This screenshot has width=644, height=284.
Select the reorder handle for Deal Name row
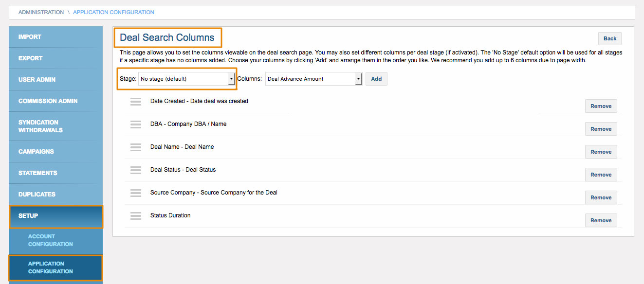tap(136, 147)
